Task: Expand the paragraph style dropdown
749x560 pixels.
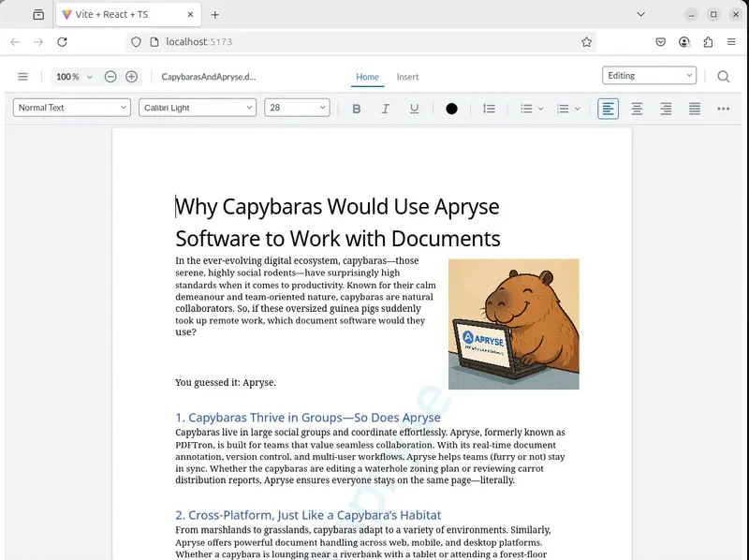Action: (71, 108)
